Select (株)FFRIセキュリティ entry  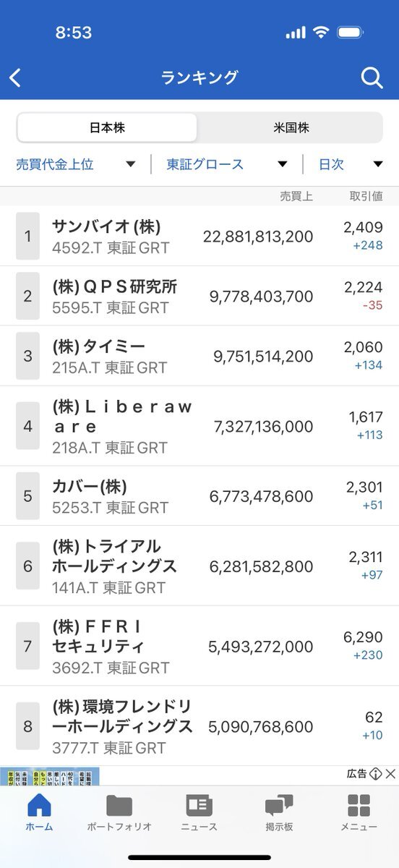[199, 646]
